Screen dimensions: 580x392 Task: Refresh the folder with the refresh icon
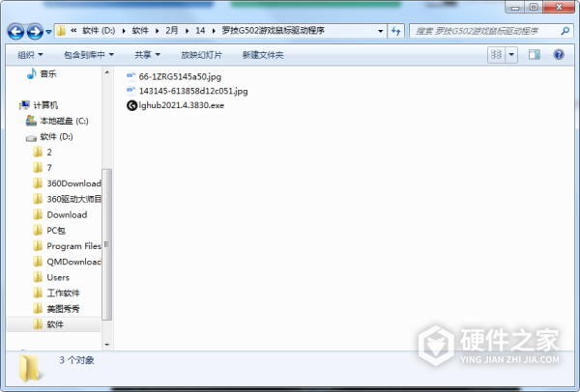[x=395, y=31]
